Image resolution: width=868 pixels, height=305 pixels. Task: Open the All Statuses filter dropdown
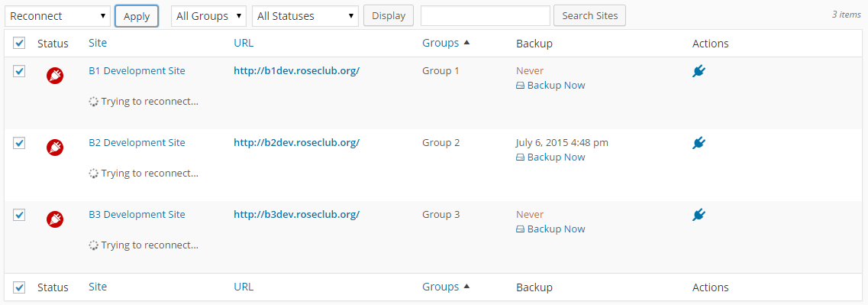pos(305,16)
